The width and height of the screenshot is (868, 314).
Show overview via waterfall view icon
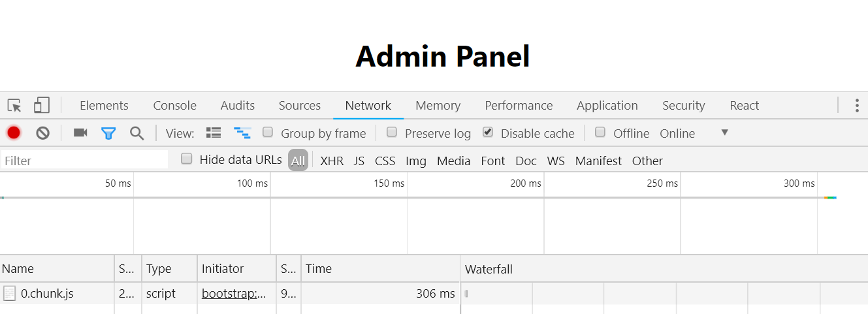coord(242,133)
